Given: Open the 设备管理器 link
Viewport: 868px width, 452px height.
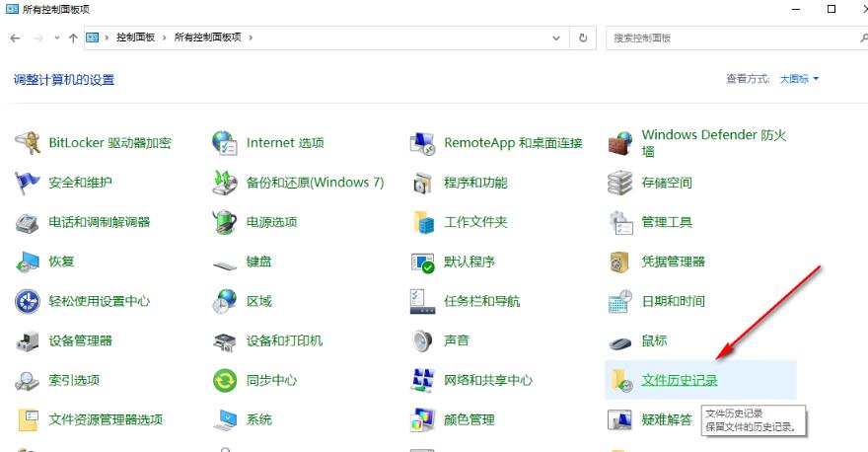Looking at the screenshot, I should [80, 341].
